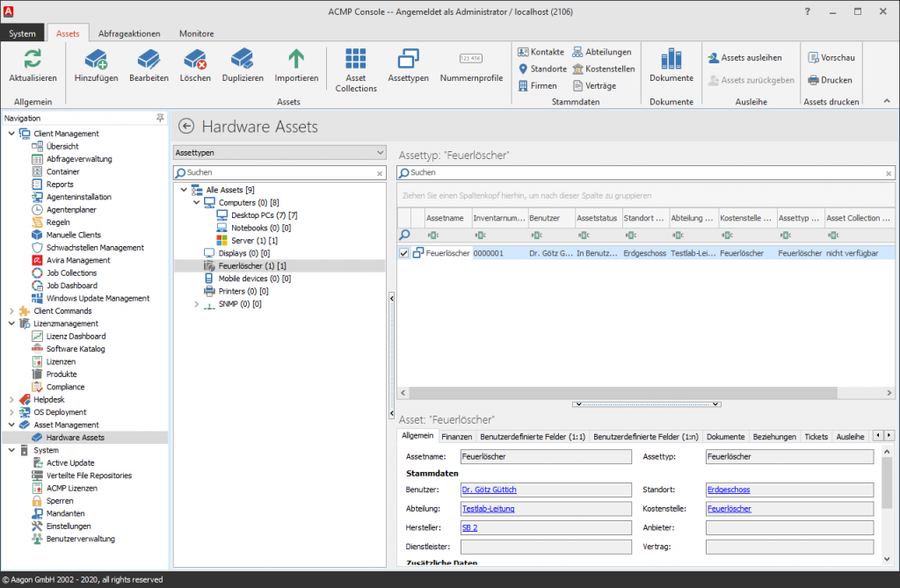Image resolution: width=900 pixels, height=588 pixels.
Task: Toggle the checkbox on the Feuerlöscher row
Action: (x=403, y=253)
